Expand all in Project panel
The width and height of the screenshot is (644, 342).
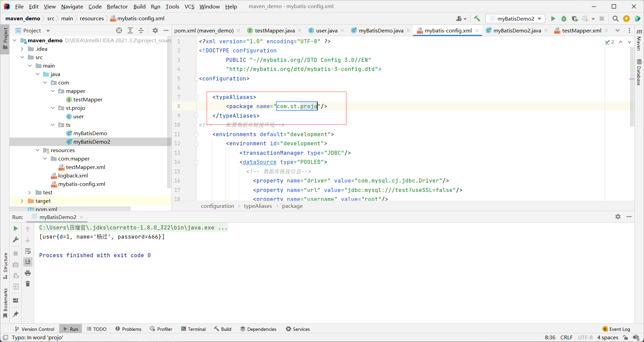(130, 30)
